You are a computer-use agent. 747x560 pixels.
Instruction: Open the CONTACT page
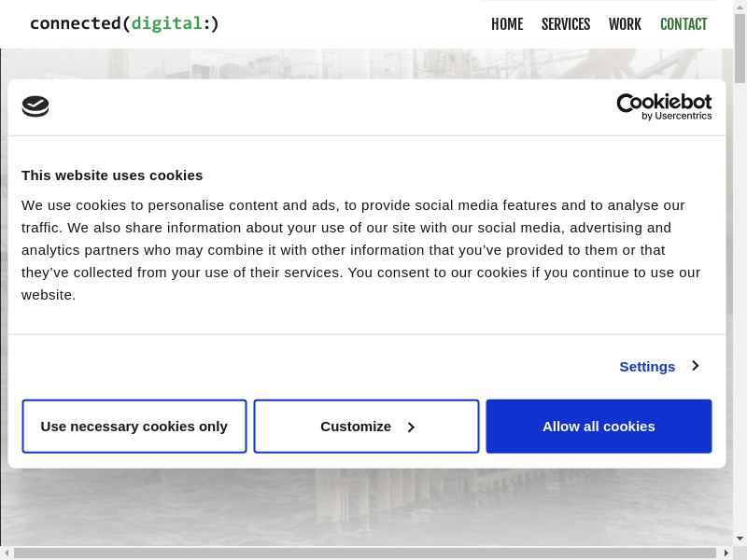pos(684,24)
